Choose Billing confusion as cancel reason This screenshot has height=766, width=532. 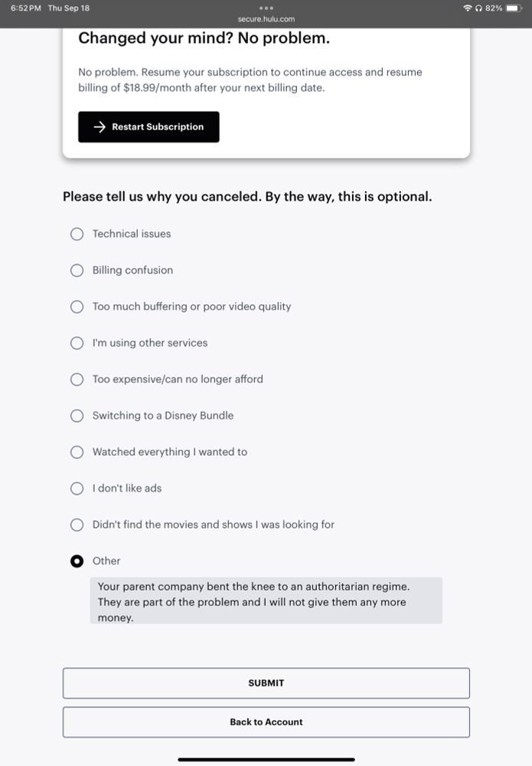[x=77, y=270]
